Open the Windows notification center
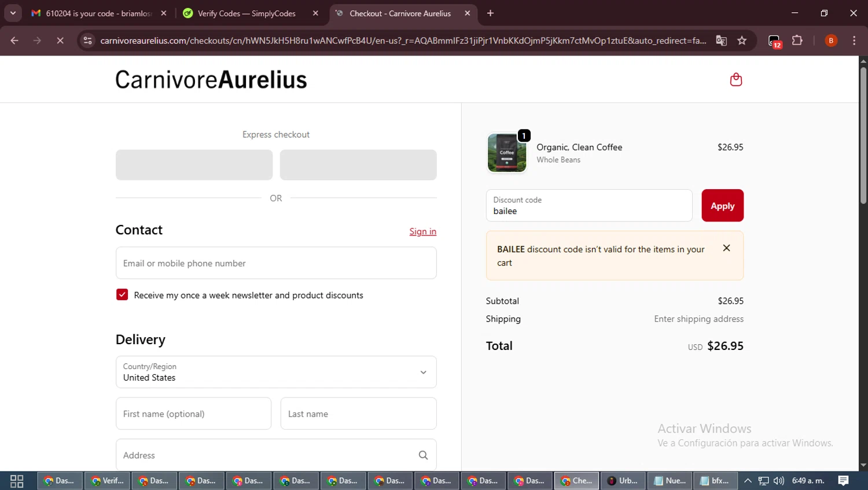Image resolution: width=868 pixels, height=490 pixels. (844, 481)
